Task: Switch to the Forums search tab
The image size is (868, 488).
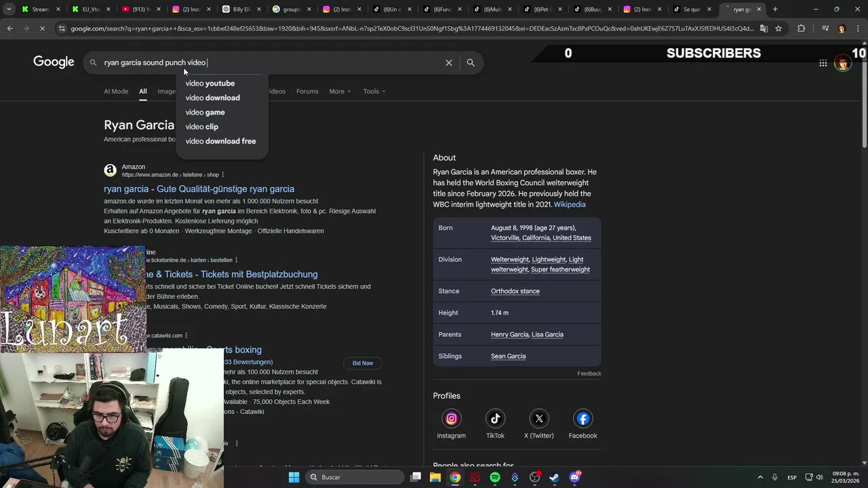Action: 307,91
